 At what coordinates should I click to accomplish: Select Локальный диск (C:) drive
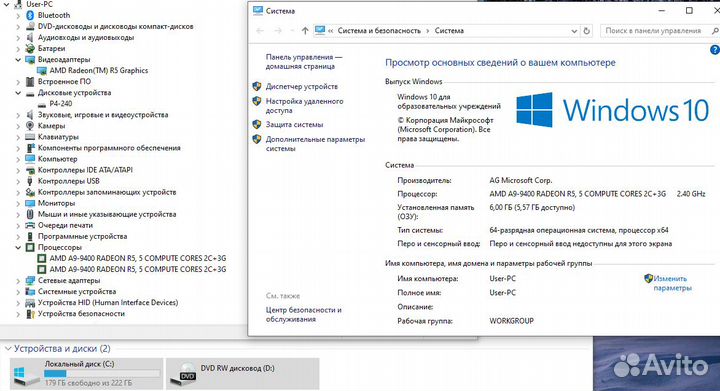point(86,374)
